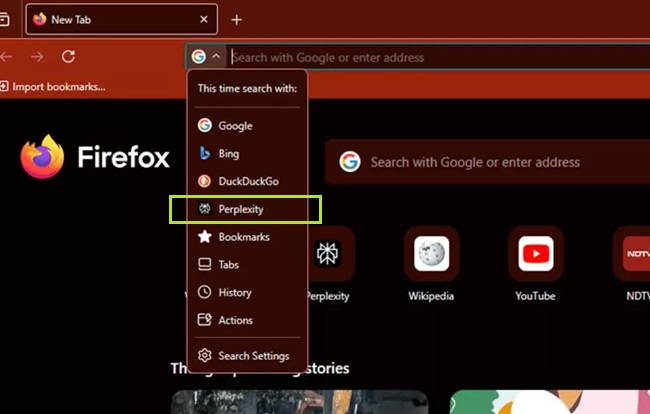Reload the current page
The image size is (650, 414).
68,56
